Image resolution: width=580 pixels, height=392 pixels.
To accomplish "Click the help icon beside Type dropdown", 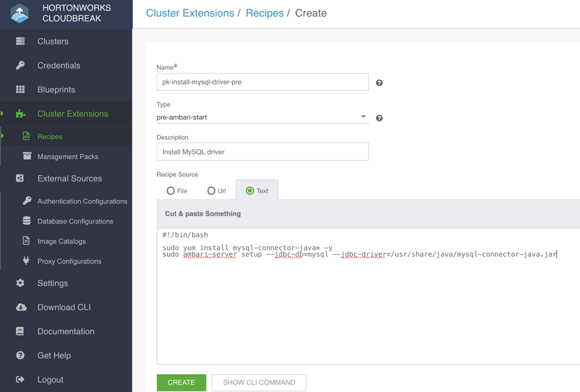I will coord(379,118).
